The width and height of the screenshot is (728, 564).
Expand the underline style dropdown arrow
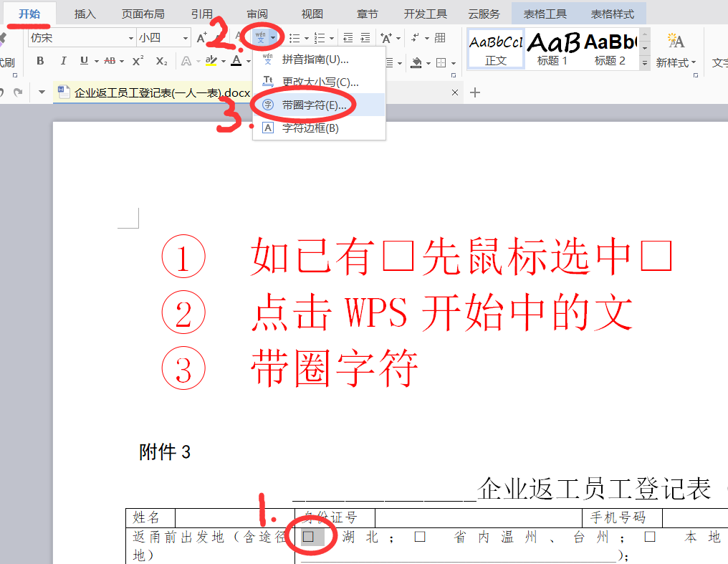pos(97,62)
